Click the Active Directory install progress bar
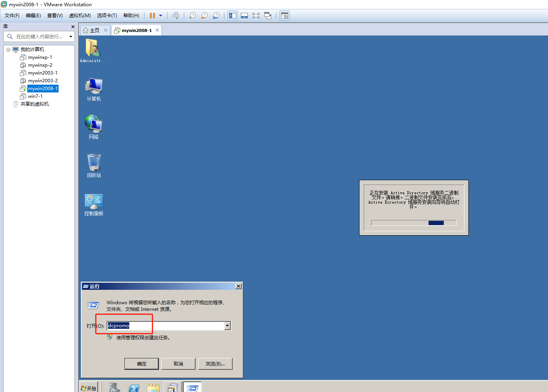Screen dimensions: 548x392 pyautogui.click(x=414, y=223)
